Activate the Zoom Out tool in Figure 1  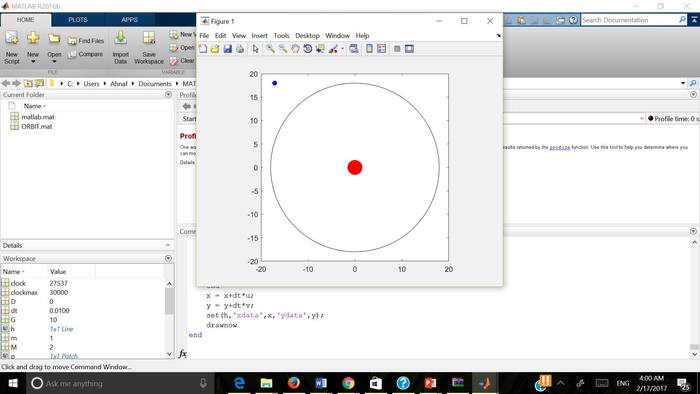pos(283,49)
